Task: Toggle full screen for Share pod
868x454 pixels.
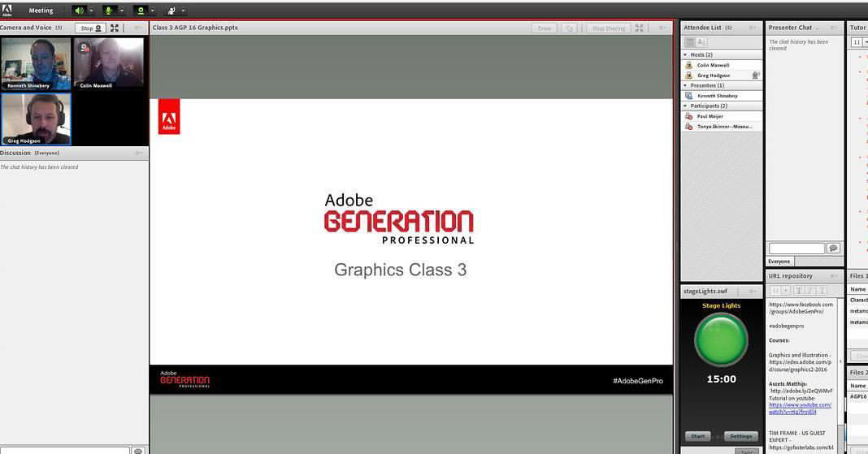Action: point(640,28)
